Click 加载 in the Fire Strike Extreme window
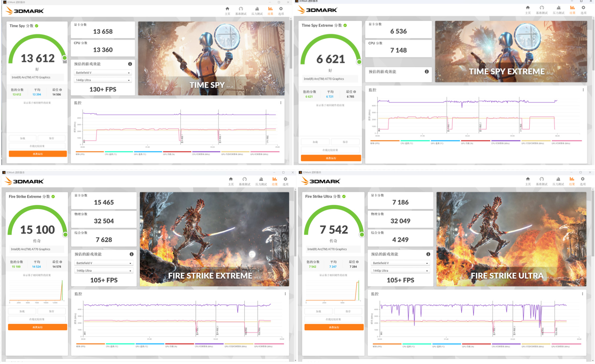This screenshot has width=595, height=364. (x=22, y=311)
